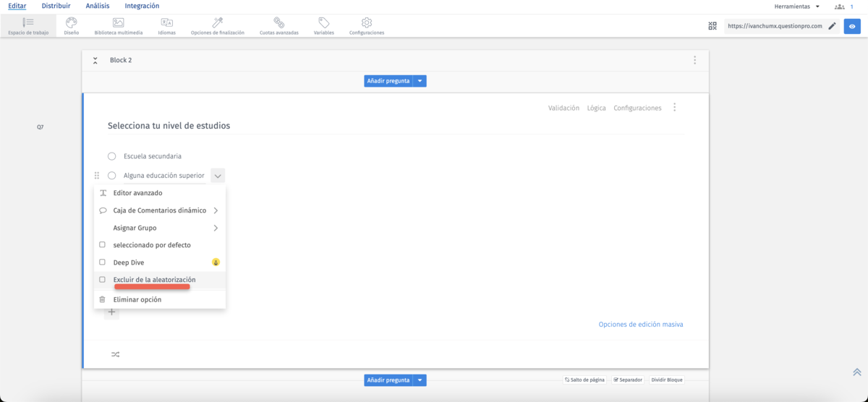Click the Dividir Bloque button
868x402 pixels.
(x=666, y=380)
